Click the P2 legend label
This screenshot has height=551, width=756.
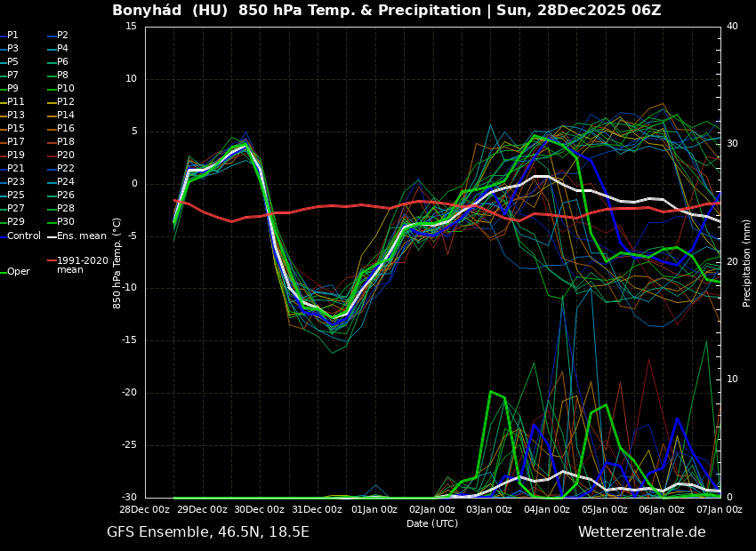click(62, 36)
